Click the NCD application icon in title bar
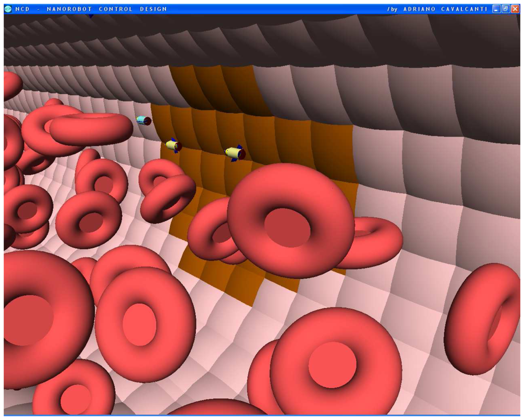 pos(8,9)
